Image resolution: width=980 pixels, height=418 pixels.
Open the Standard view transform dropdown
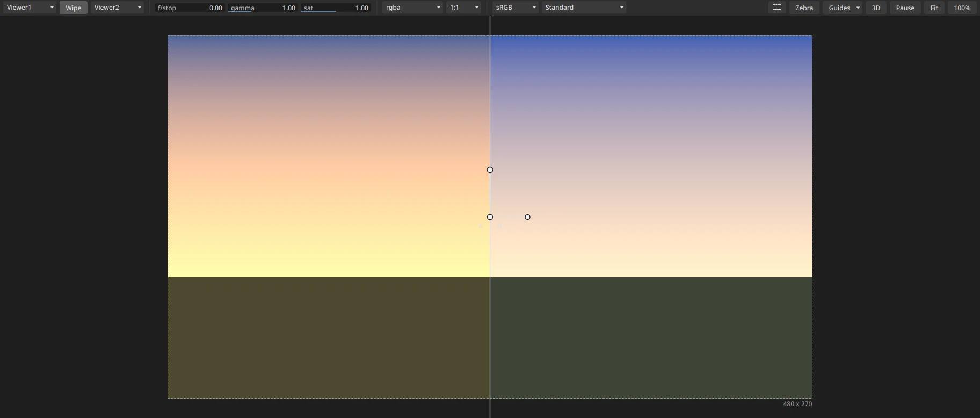tap(584, 8)
